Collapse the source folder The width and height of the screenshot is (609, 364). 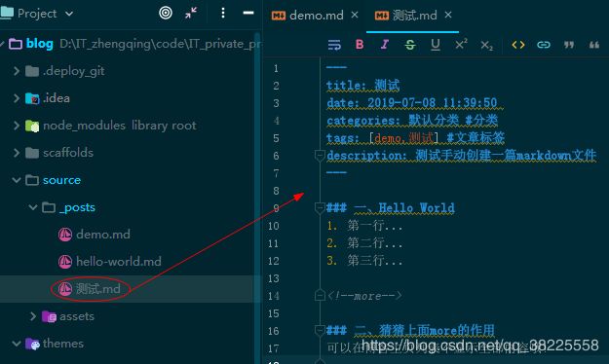pos(17,180)
